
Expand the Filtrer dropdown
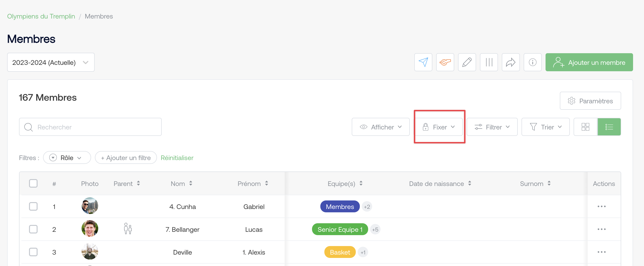point(492,127)
